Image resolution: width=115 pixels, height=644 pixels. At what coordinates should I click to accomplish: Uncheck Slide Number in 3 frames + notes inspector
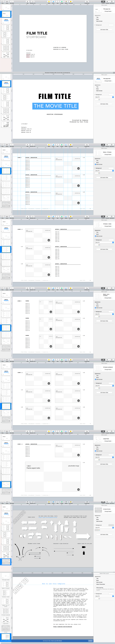pos(95,236)
